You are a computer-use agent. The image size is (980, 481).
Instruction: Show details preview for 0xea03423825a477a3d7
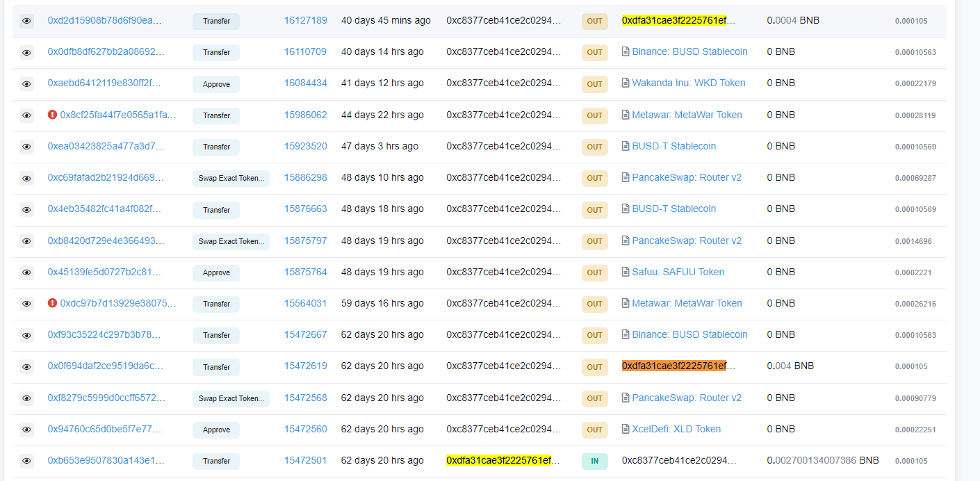pos(26,147)
